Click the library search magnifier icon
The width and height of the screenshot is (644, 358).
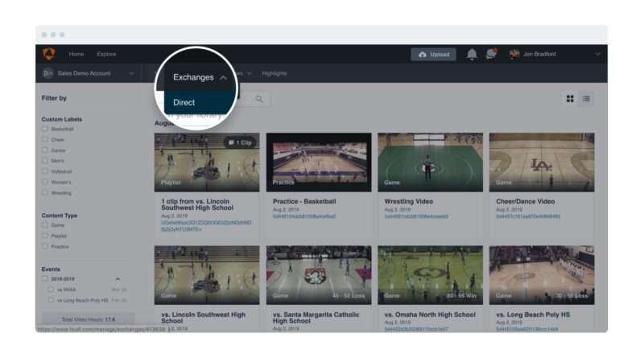(259, 99)
